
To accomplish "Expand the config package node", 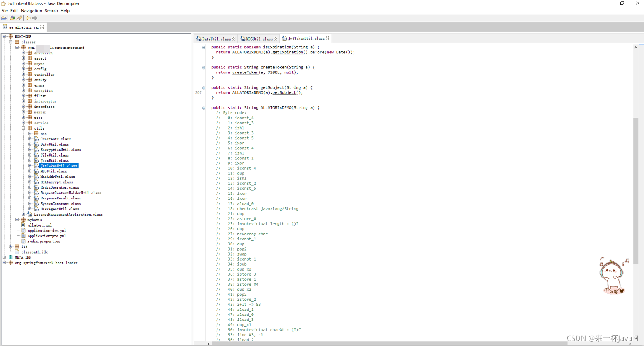I will point(24,69).
